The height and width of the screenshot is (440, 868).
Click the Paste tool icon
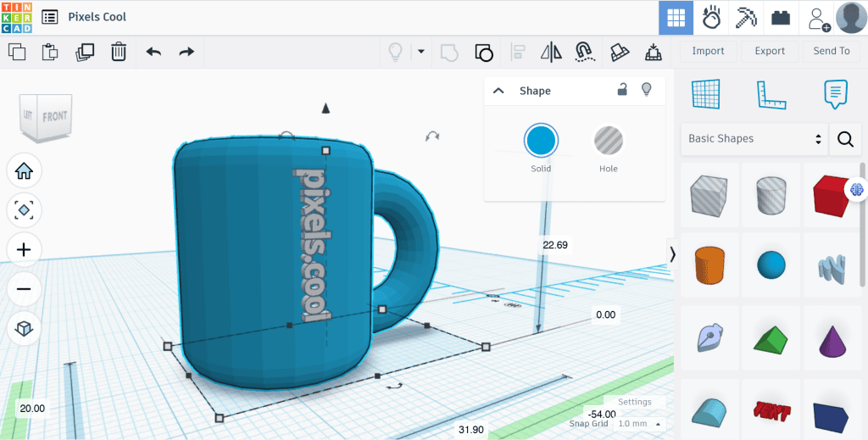coord(50,52)
